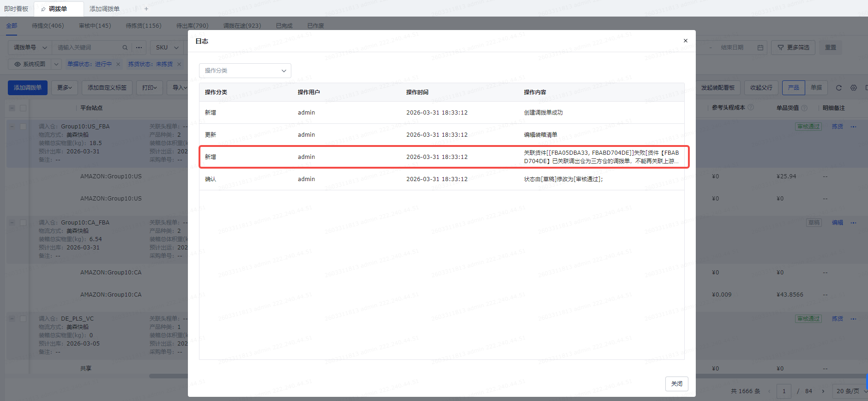Viewport: 868px width, 401px height.
Task: Select the log row 编辑装箱清单
Action: pyautogui.click(x=442, y=135)
